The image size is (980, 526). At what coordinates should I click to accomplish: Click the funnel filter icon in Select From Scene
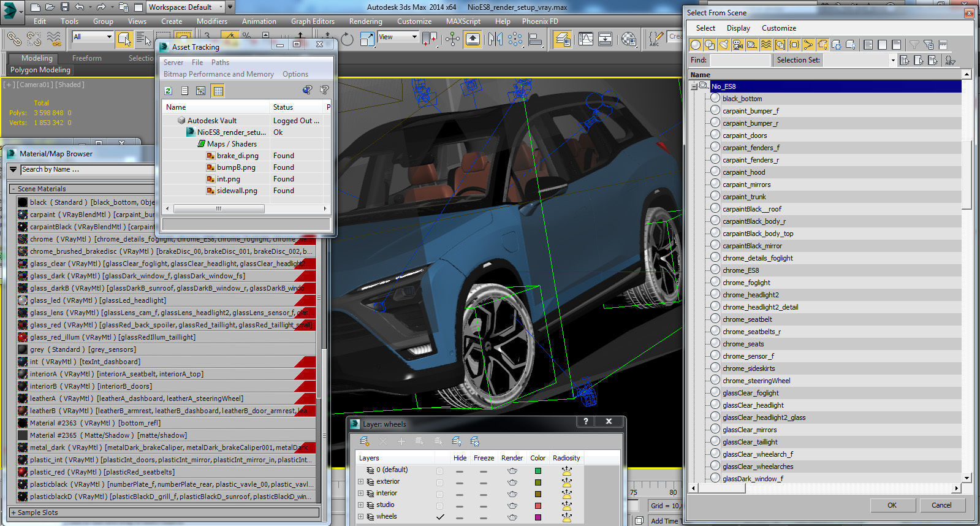[914, 45]
